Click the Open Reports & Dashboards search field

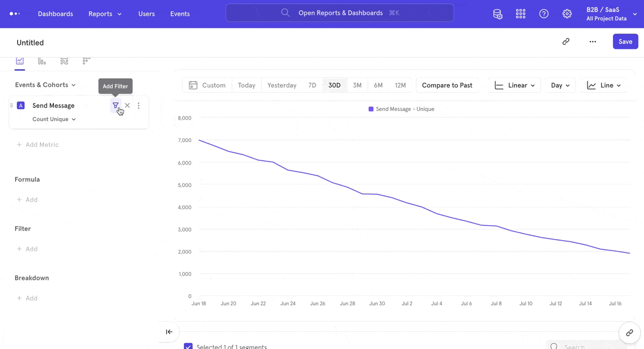pyautogui.click(x=340, y=13)
